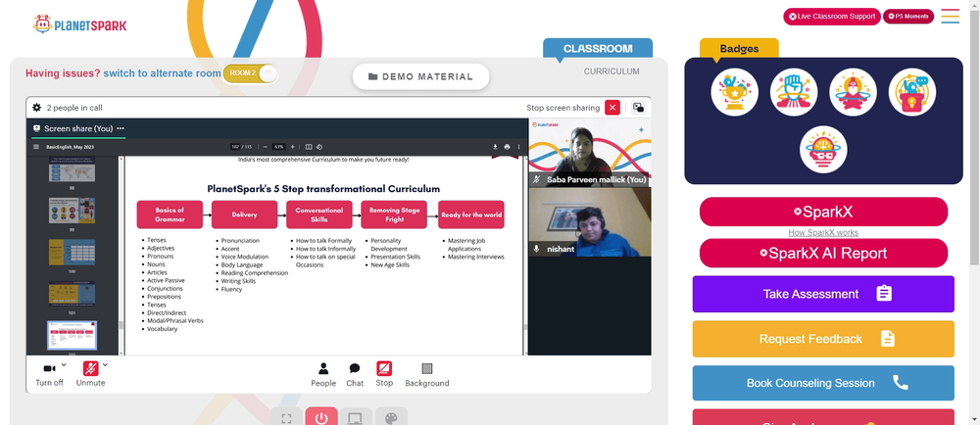
Task: Open the SparkX button
Action: click(823, 212)
